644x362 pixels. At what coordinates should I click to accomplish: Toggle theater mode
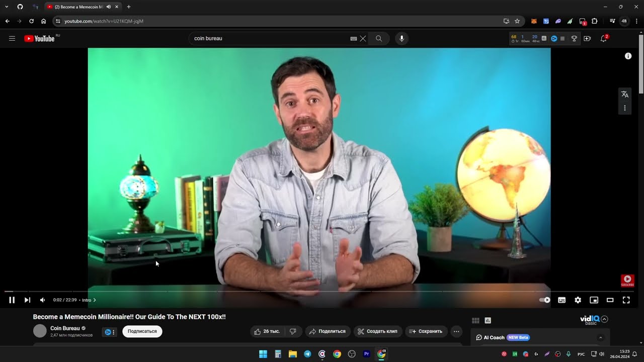pos(610,300)
